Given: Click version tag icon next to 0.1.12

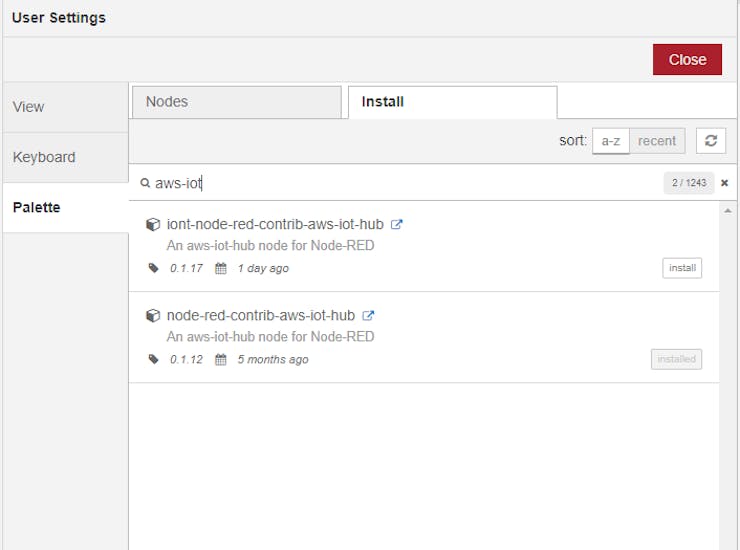Looking at the screenshot, I should pos(153,359).
